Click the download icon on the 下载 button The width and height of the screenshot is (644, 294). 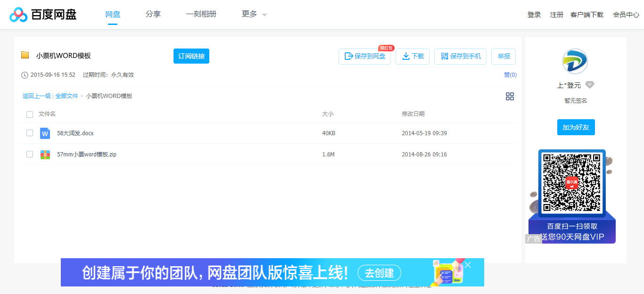click(x=405, y=56)
